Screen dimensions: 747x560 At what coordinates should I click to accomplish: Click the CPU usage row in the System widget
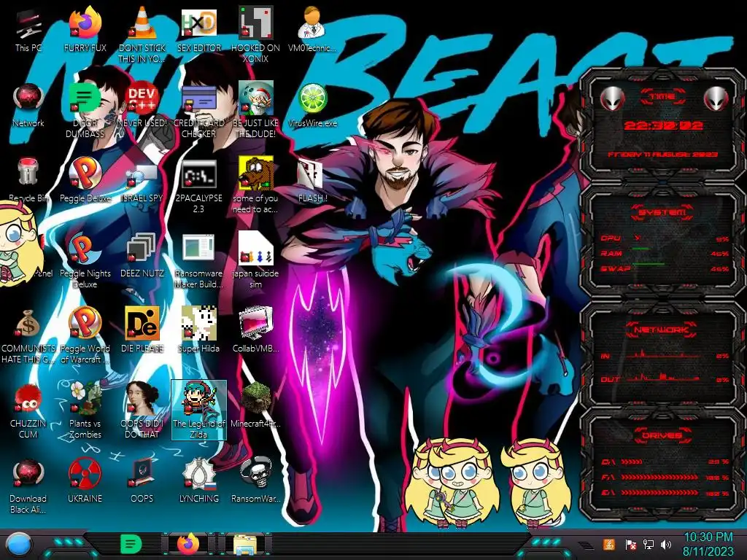click(665, 238)
